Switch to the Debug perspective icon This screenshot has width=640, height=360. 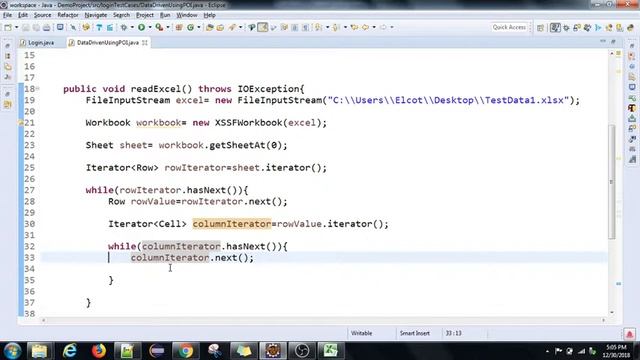566,28
